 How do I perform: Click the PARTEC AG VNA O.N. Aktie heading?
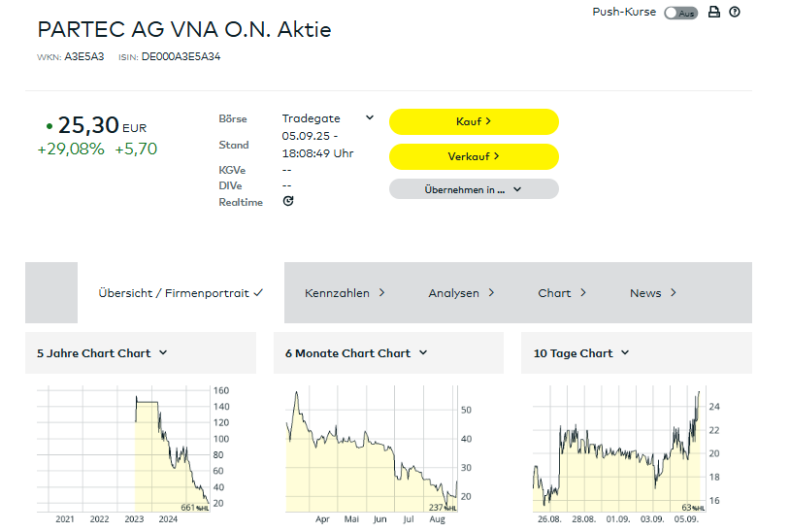184,30
